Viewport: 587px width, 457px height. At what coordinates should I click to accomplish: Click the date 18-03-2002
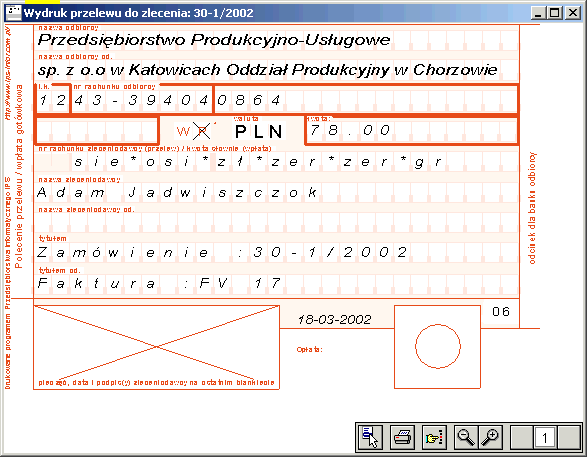[334, 319]
